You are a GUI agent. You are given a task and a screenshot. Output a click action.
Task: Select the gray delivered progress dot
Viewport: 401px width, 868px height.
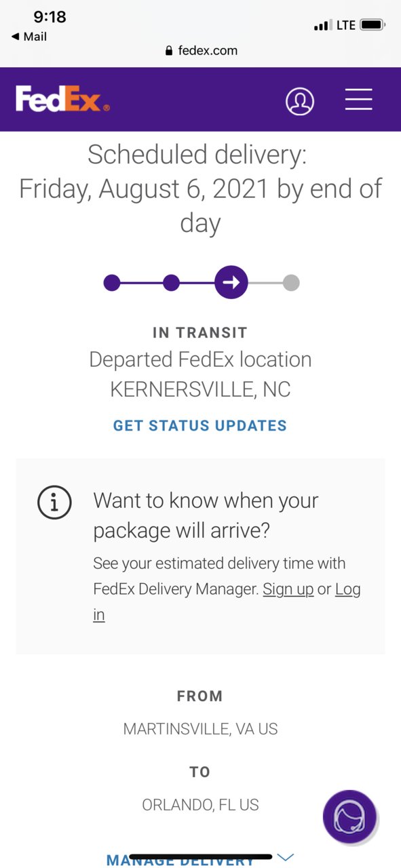click(x=291, y=282)
